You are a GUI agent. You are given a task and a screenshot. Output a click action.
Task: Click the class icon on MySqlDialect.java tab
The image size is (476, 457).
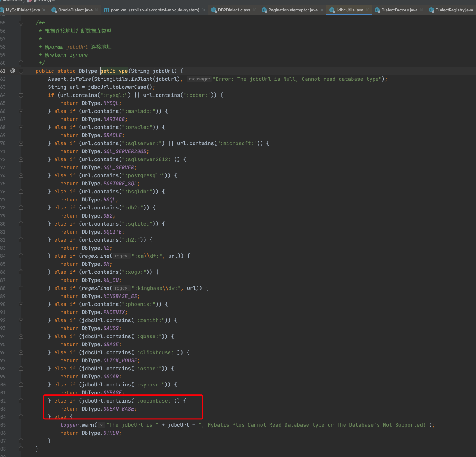coord(2,10)
